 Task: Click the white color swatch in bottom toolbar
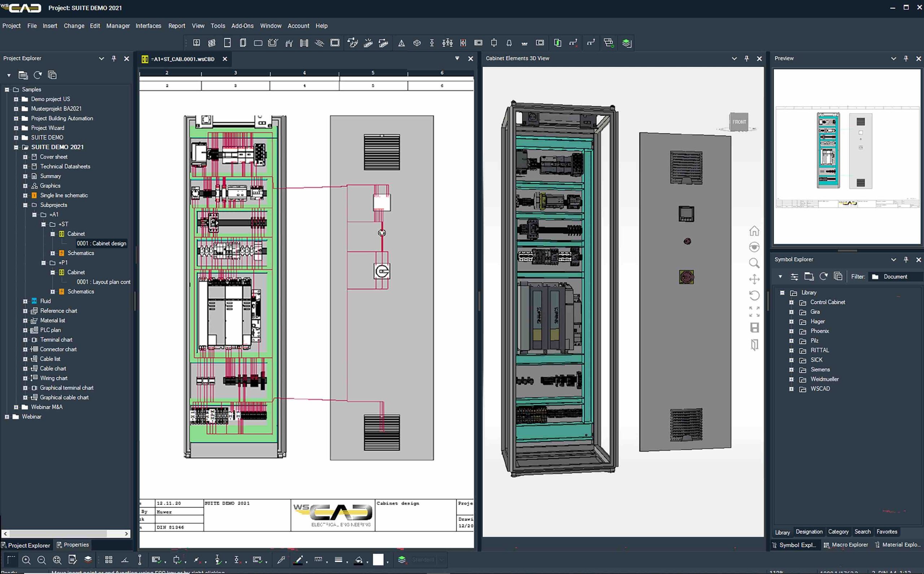378,560
